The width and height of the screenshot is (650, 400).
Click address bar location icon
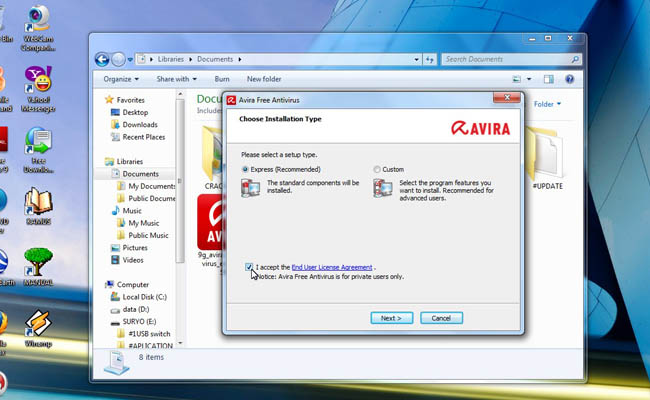coord(141,59)
